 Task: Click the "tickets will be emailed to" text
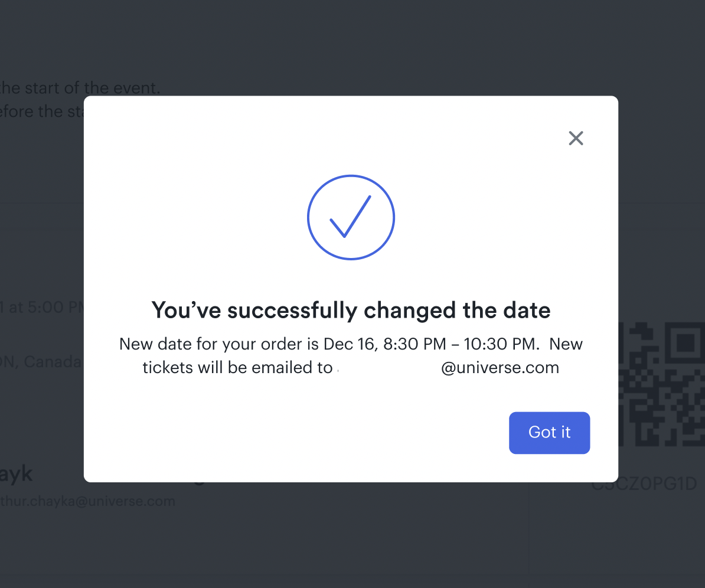tap(237, 368)
